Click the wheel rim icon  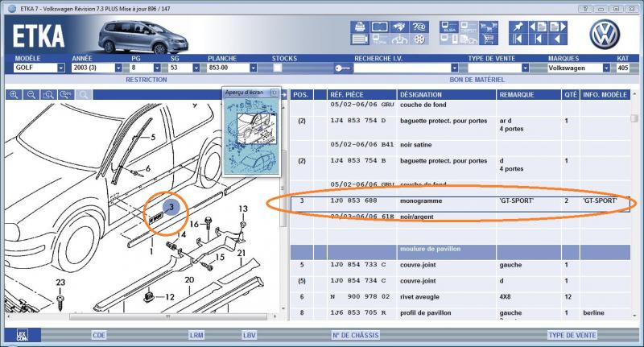(419, 39)
